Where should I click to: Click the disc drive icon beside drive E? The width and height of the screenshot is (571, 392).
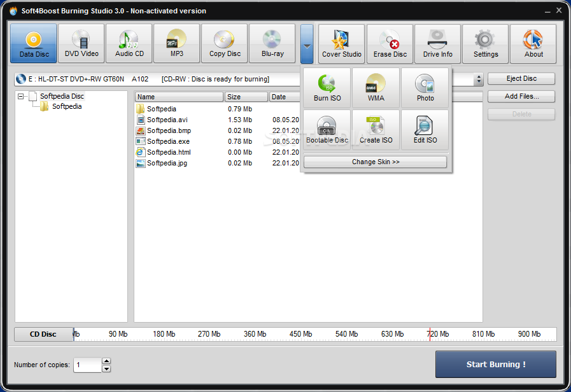[x=21, y=79]
